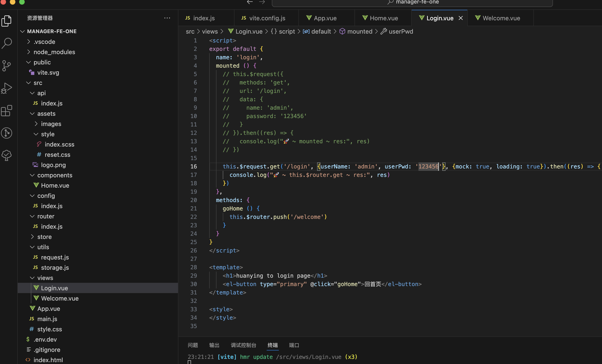Collapse the config folder
Image resolution: width=602 pixels, height=364 pixels.
(x=98, y=196)
